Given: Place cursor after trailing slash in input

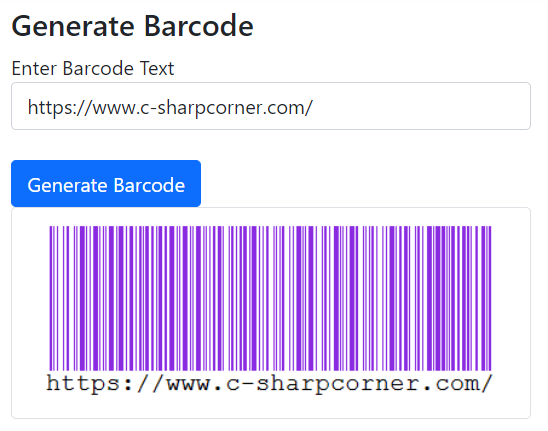Looking at the screenshot, I should (313, 107).
